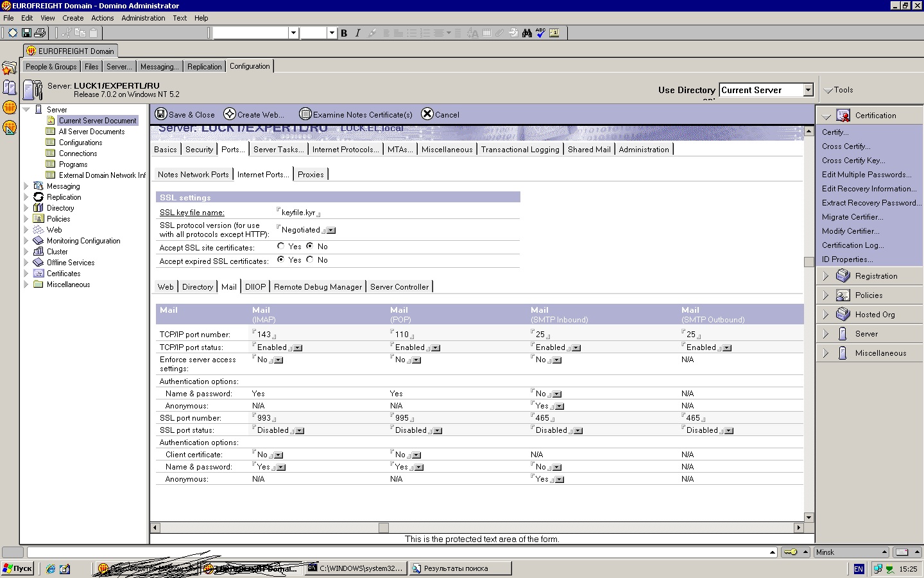Open the Registration tools panel icon
The height and width of the screenshot is (578, 924).
click(x=843, y=276)
